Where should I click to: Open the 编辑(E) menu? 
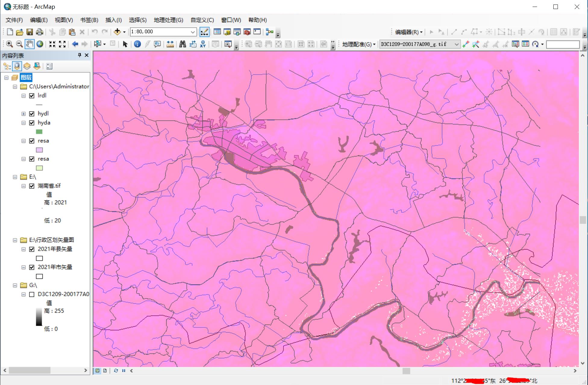click(x=39, y=20)
